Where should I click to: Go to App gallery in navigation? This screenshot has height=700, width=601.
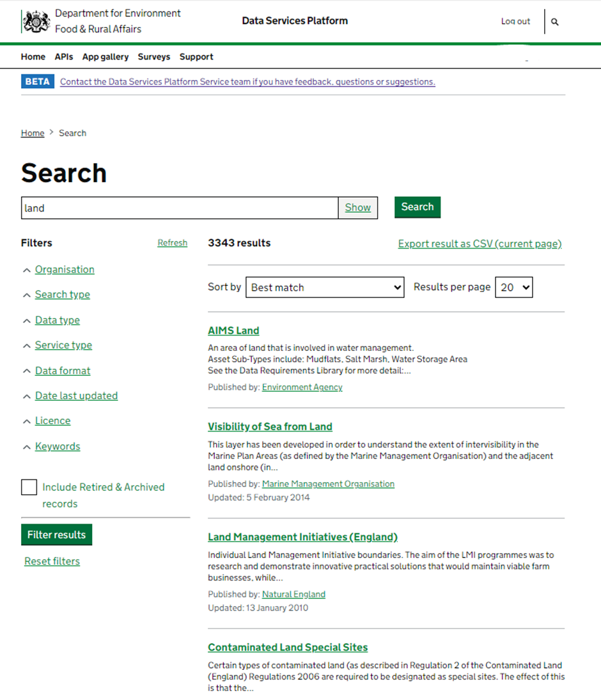pos(105,57)
